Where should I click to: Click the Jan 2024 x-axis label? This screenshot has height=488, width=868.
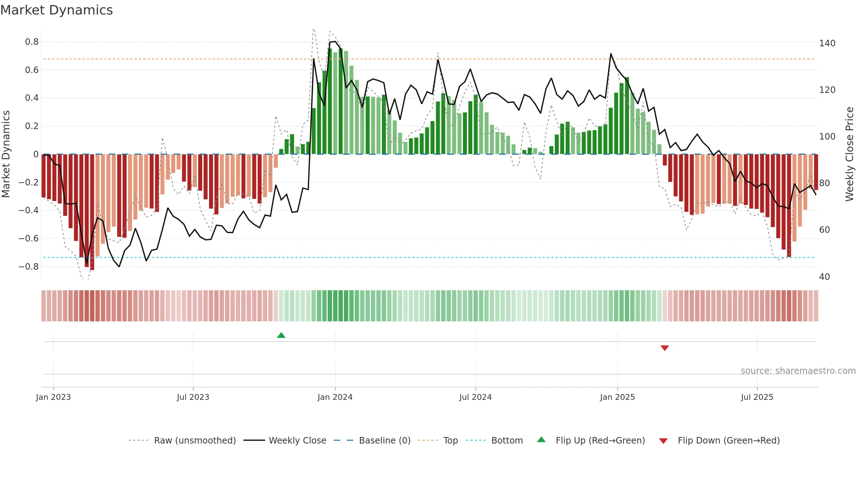(335, 397)
